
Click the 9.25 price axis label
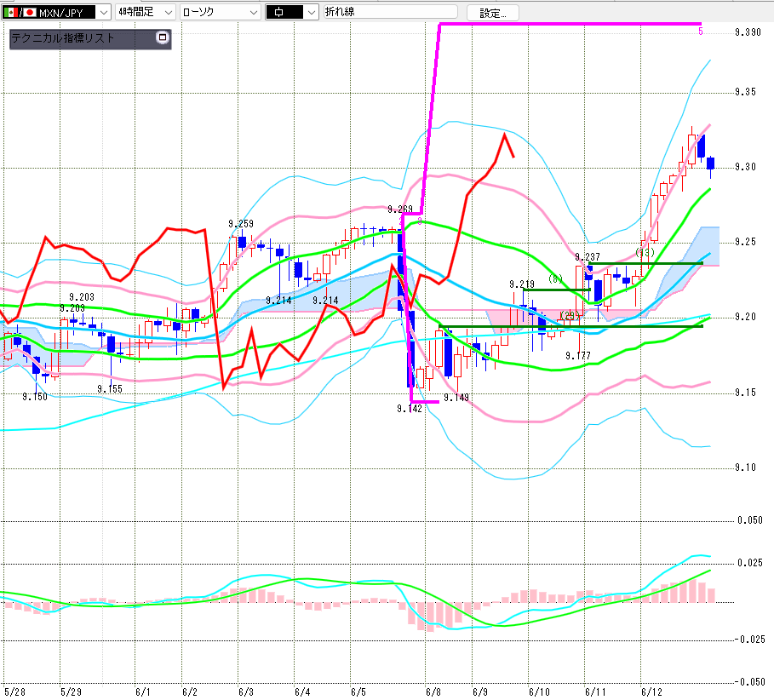[x=745, y=242]
